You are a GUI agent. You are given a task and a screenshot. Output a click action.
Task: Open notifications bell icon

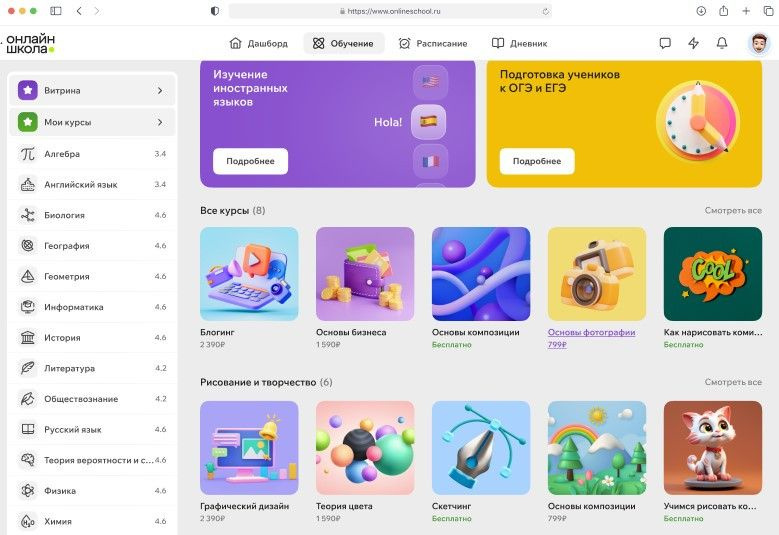coord(722,43)
